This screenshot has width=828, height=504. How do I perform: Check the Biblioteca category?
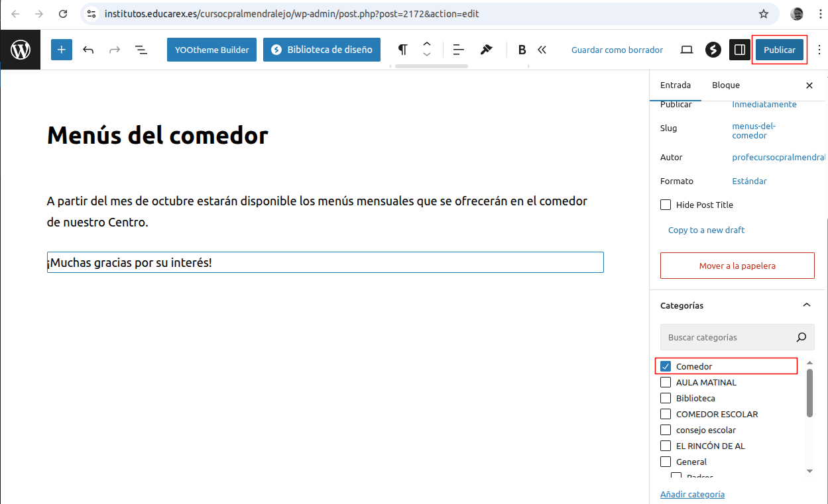666,398
